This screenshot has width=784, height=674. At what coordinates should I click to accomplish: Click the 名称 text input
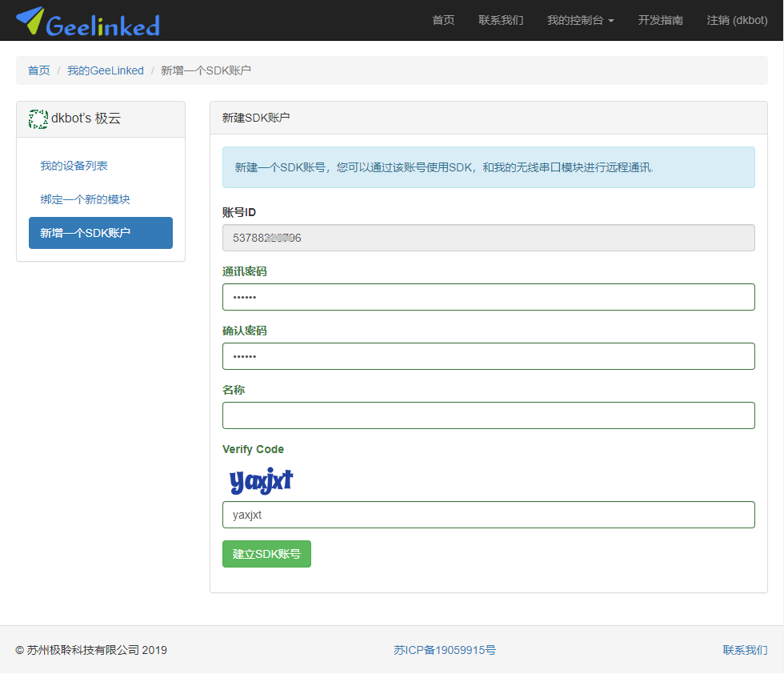[x=488, y=415]
